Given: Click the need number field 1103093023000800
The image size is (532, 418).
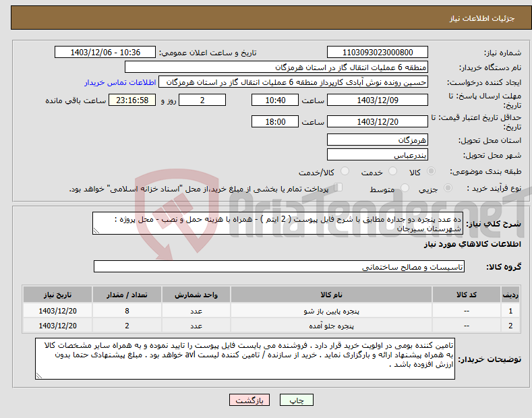Looking at the screenshot, I should [x=378, y=53].
